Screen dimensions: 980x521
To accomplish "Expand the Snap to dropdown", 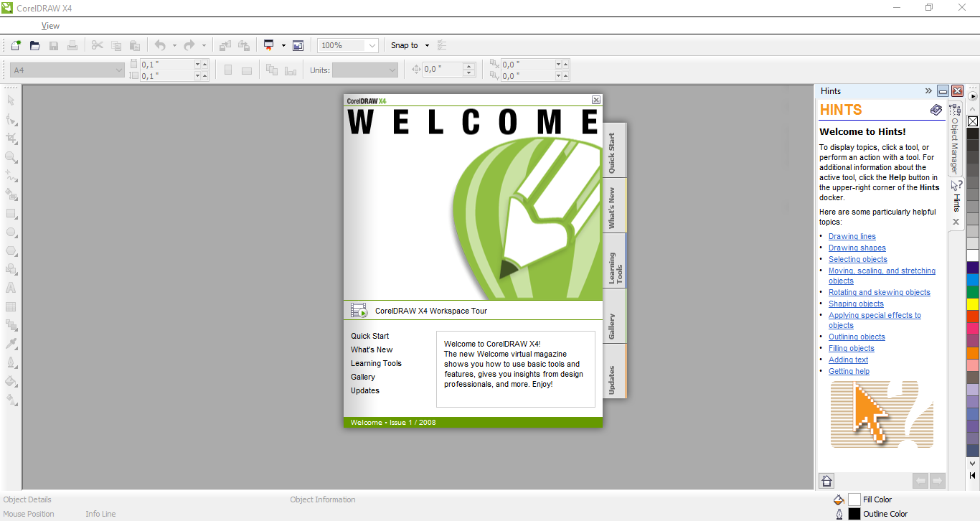I will pyautogui.click(x=427, y=45).
